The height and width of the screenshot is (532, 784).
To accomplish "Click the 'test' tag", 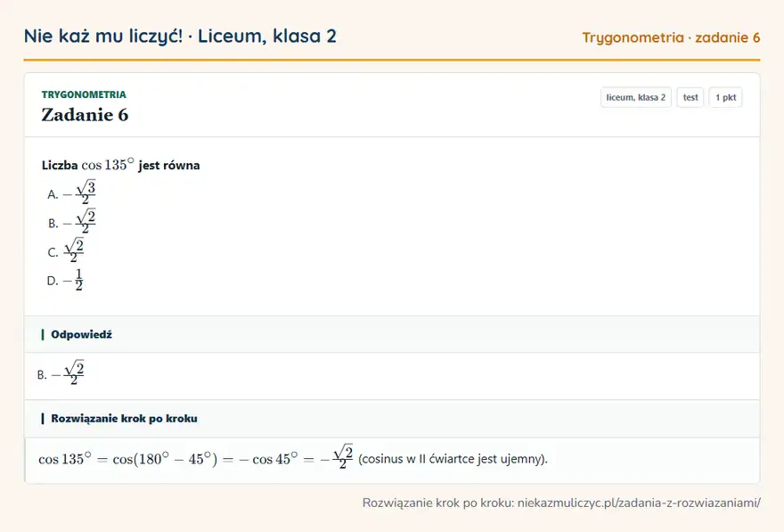I will coord(690,97).
